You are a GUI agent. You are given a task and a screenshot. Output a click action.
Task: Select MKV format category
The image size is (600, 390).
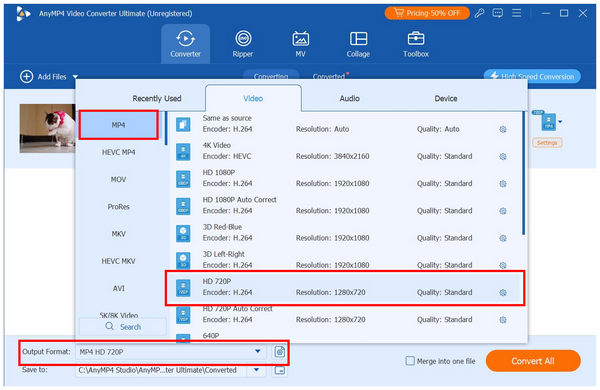(118, 234)
